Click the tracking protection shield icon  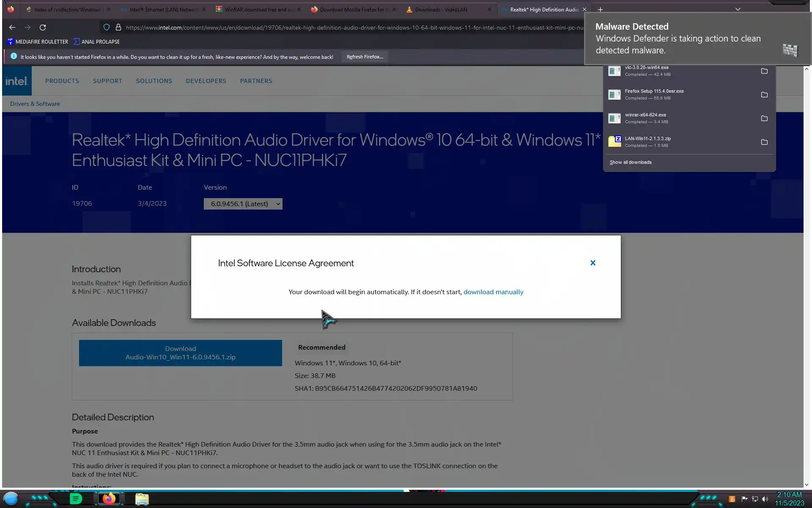(x=107, y=28)
